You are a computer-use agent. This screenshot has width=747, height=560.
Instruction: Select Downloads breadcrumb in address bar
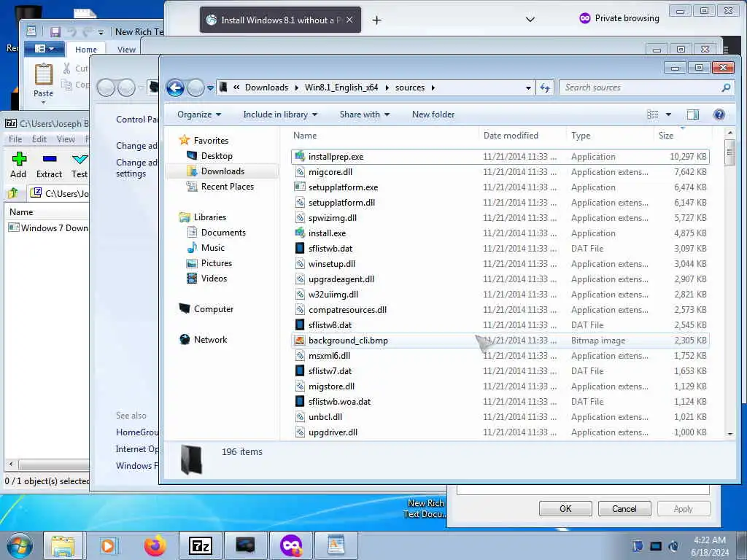point(266,87)
